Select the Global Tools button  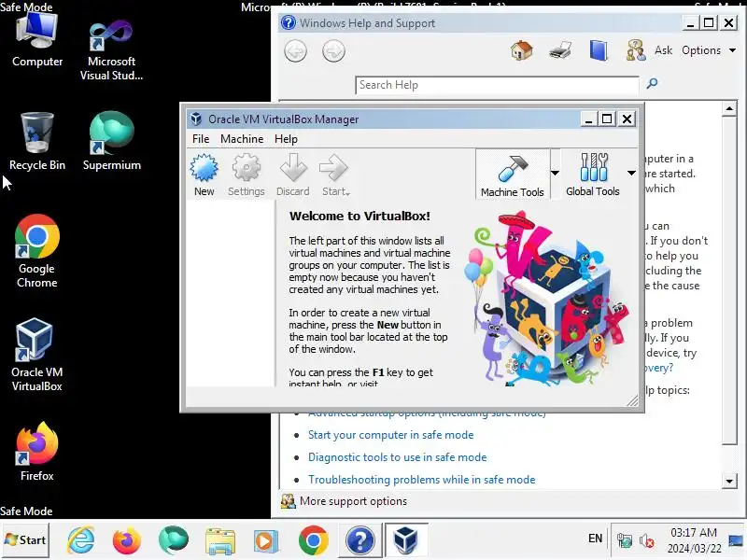tap(593, 175)
